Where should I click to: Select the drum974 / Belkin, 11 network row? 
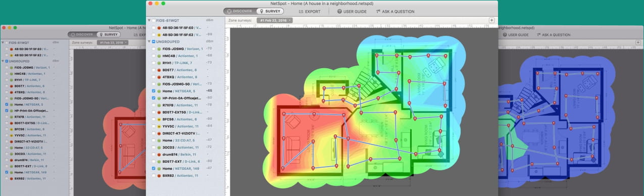point(185,154)
